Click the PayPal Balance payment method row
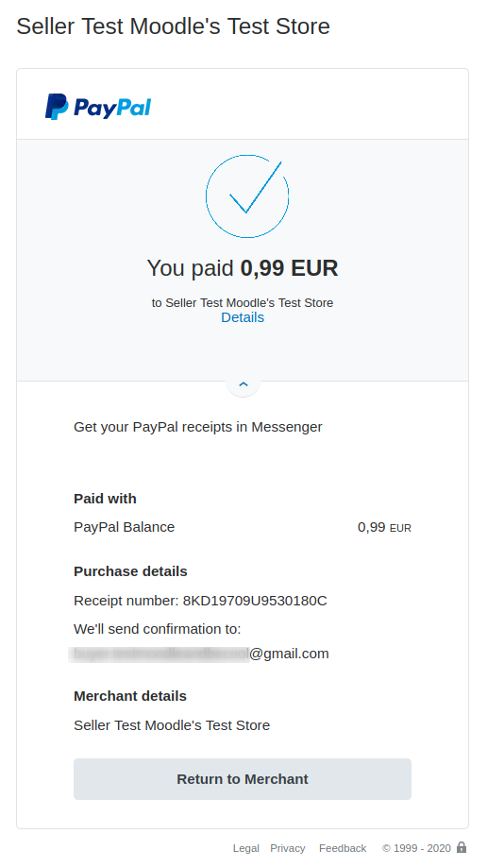This screenshot has width=504, height=867. pyautogui.click(x=243, y=527)
